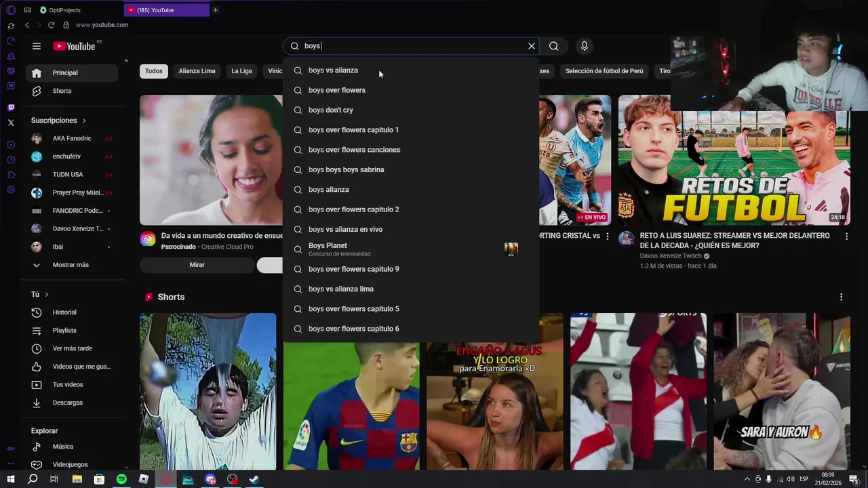The image size is (868, 488).
Task: Select suggestion 'boys vs alianza'
Action: (411, 70)
